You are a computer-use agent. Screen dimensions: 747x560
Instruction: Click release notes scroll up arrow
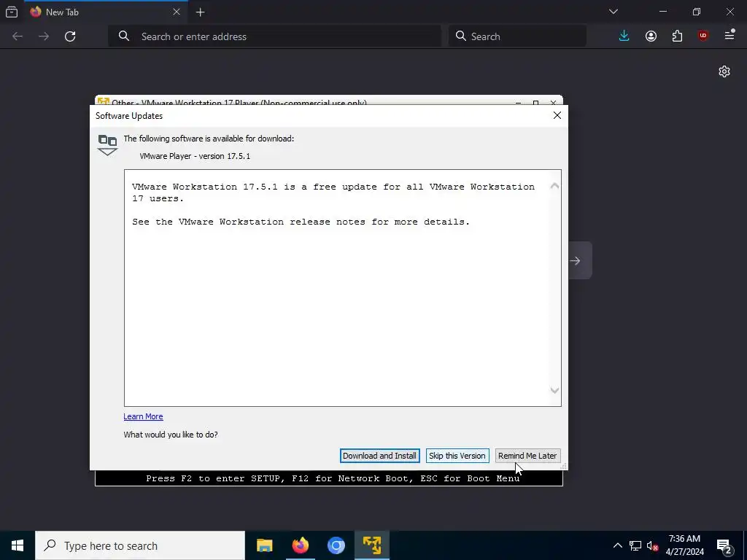click(554, 186)
